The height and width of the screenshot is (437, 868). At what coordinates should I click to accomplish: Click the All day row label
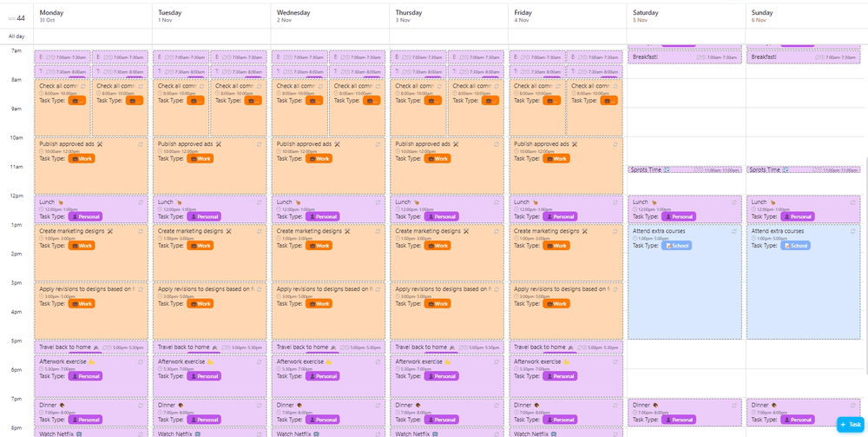point(16,36)
